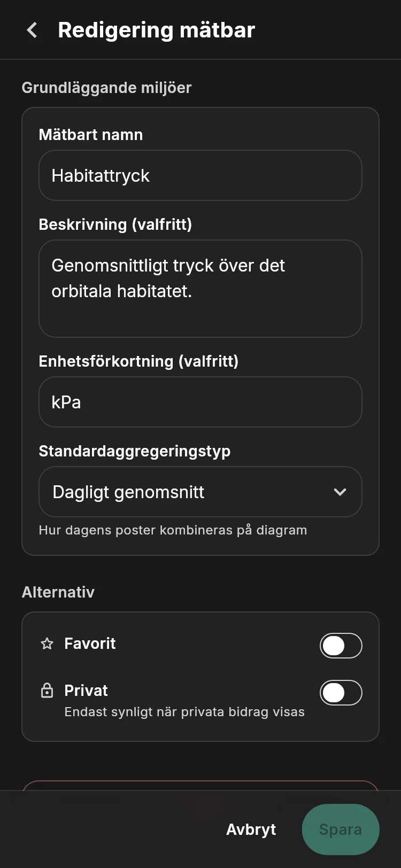Image resolution: width=401 pixels, height=868 pixels.
Task: Click the Favorit label text
Action: tap(90, 644)
